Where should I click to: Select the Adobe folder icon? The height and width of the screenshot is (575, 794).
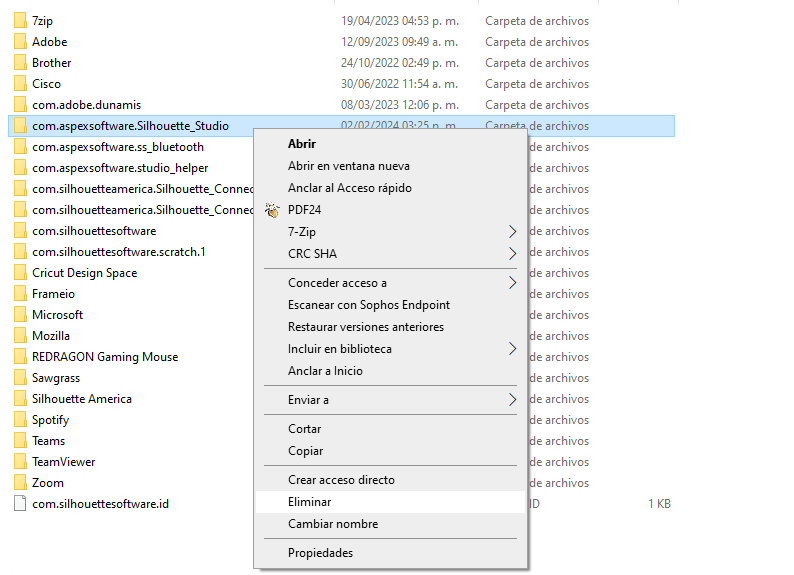(19, 42)
